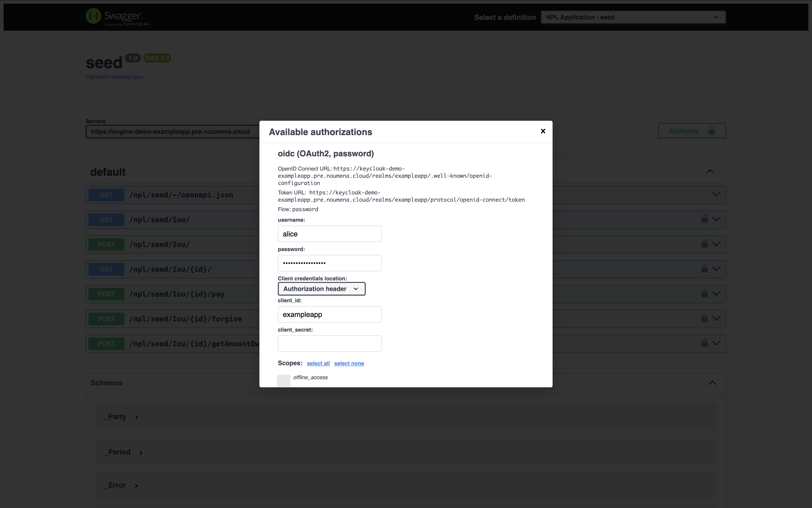Click lock icon on POST /npl/seed/Iou/ row
The width and height of the screenshot is (812, 508).
pyautogui.click(x=704, y=244)
